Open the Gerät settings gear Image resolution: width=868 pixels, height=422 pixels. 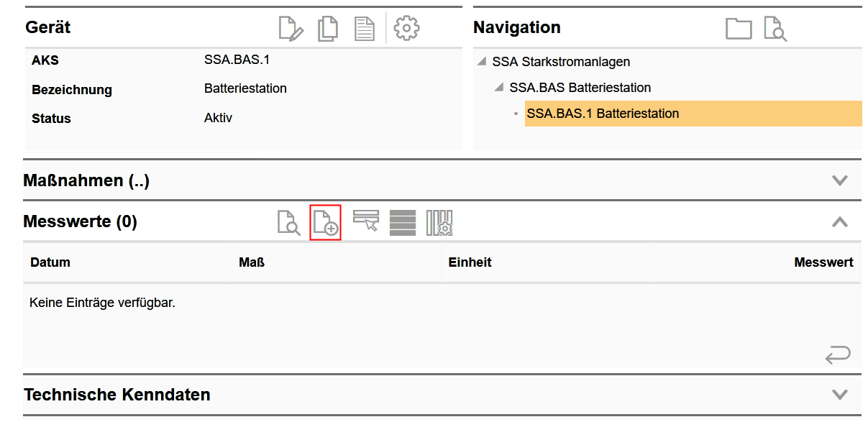coord(407,28)
